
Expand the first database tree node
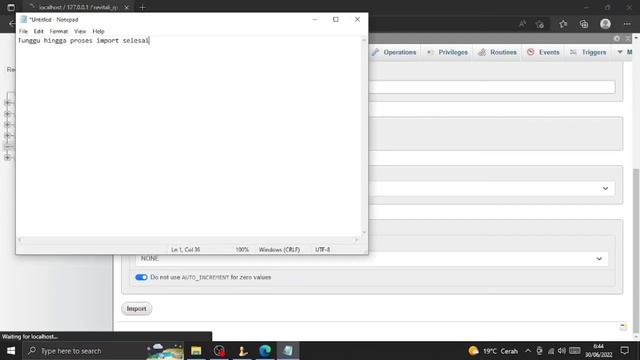coord(7,103)
